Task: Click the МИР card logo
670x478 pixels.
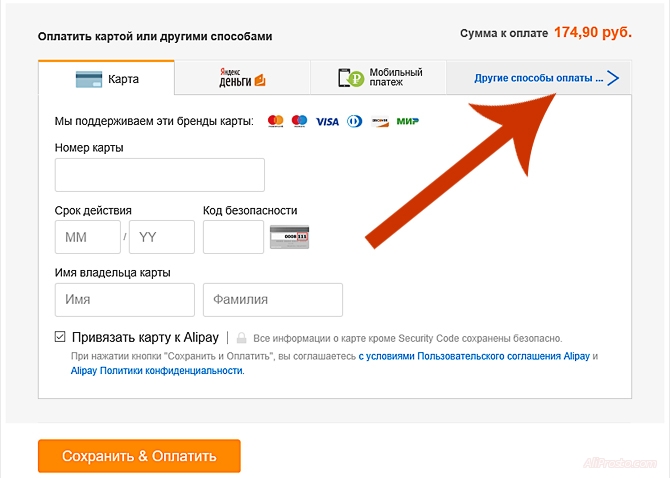Action: point(408,121)
